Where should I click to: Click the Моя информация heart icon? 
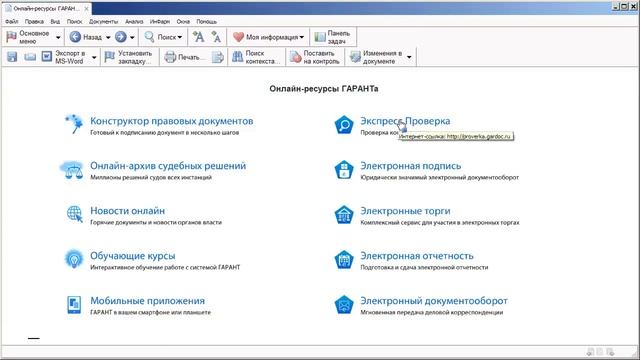238,37
